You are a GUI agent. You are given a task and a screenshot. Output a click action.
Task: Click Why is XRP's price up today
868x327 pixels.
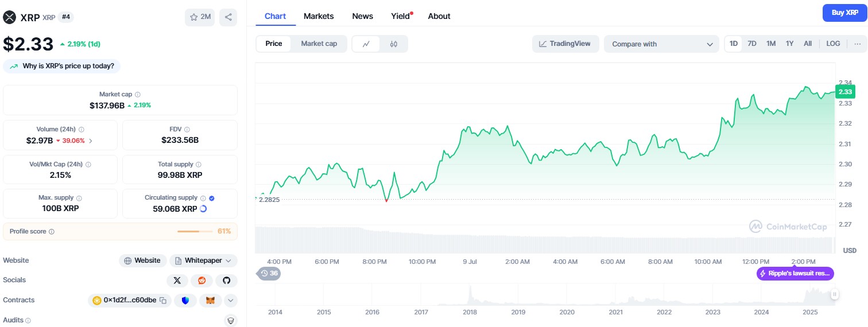[x=62, y=66]
